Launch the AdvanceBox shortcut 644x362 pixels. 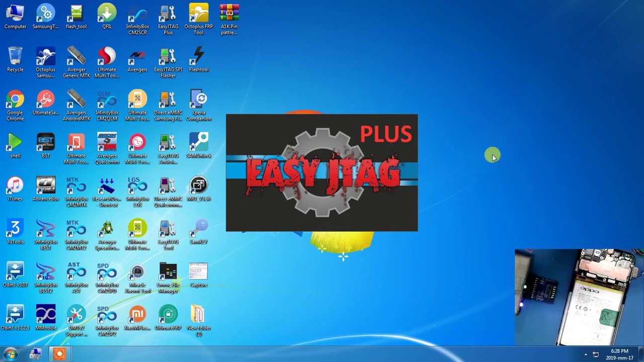(x=46, y=189)
